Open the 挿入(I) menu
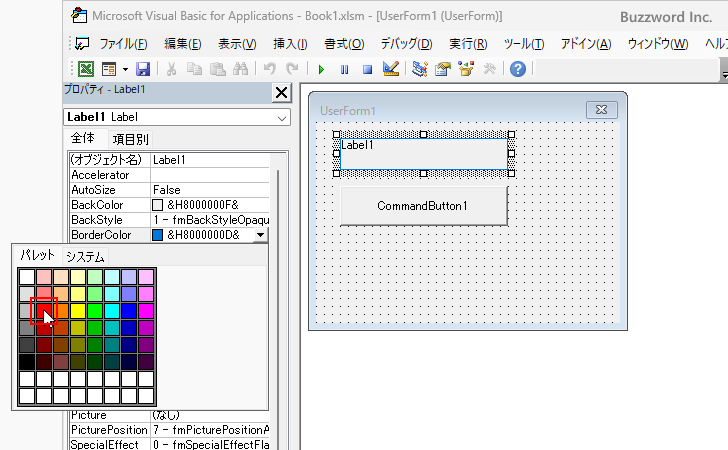 [290, 44]
